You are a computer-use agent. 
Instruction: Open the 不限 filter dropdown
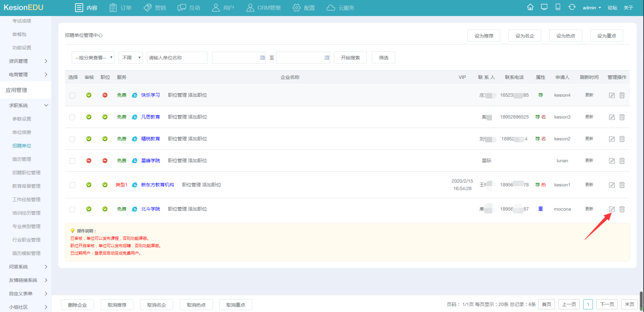pos(130,58)
